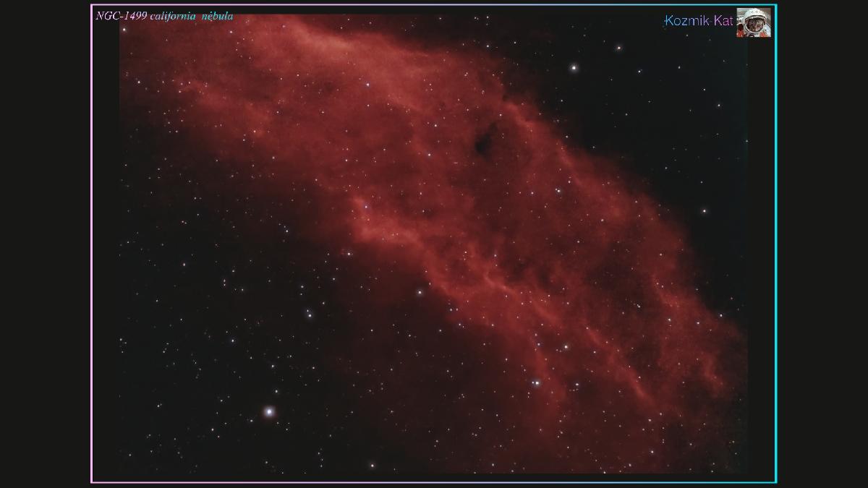
Task: Click the California nebula photo center
Action: (433, 244)
